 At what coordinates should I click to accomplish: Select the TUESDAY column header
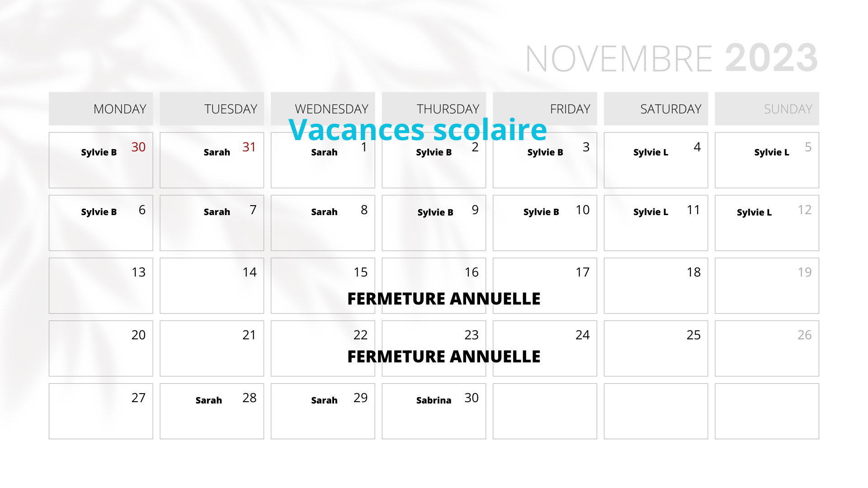tap(212, 109)
